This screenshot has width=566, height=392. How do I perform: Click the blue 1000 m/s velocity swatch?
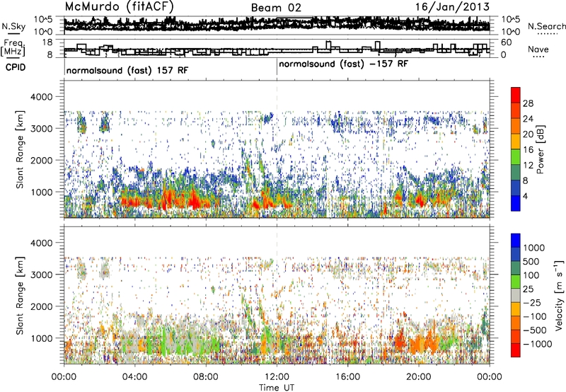tap(516, 241)
